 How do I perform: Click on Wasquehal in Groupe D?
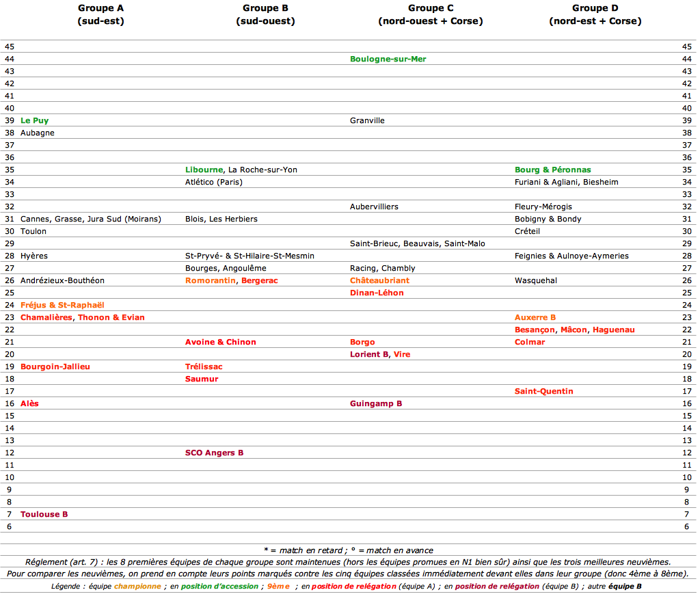click(x=536, y=280)
